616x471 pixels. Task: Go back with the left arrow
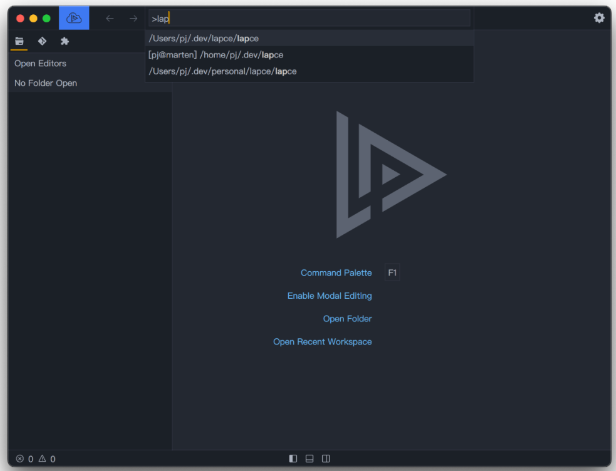110,18
